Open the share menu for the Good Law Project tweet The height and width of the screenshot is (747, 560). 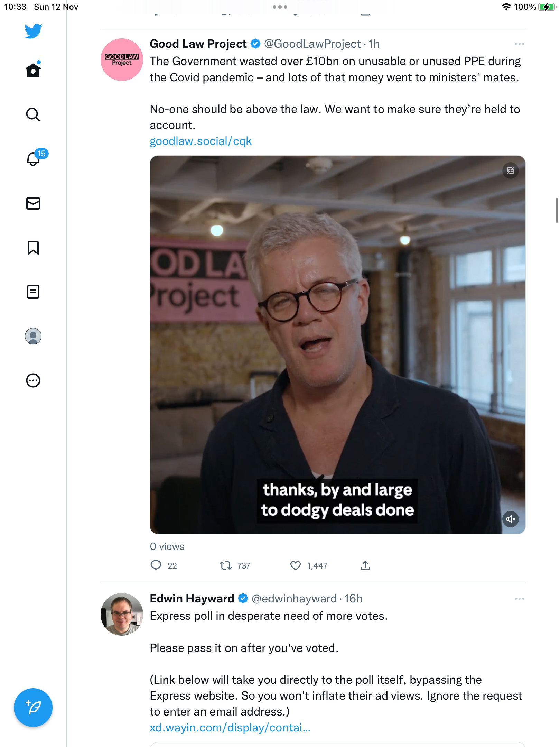(365, 565)
